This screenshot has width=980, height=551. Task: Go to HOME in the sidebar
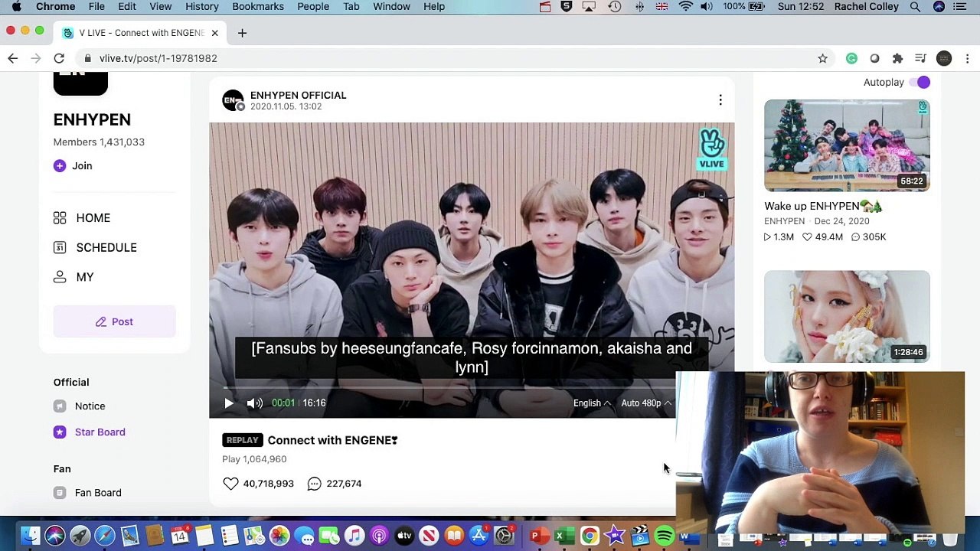point(82,218)
